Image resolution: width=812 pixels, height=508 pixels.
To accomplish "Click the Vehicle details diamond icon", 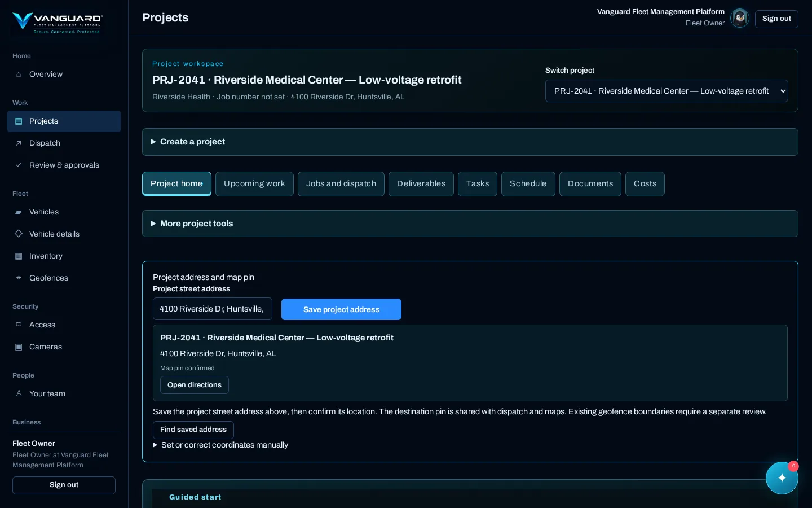I will tap(19, 234).
